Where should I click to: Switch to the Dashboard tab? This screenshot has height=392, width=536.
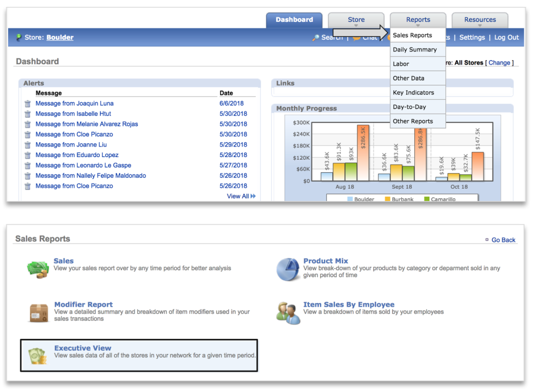(294, 19)
